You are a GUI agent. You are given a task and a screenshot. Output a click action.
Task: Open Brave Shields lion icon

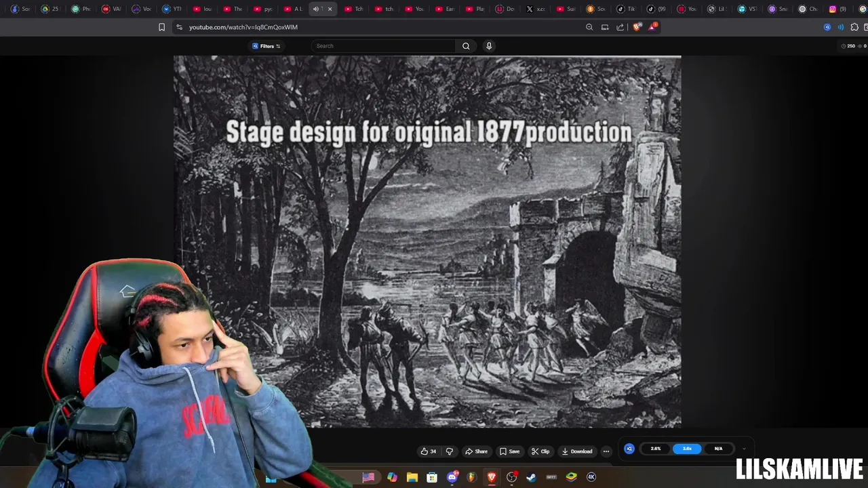click(637, 27)
